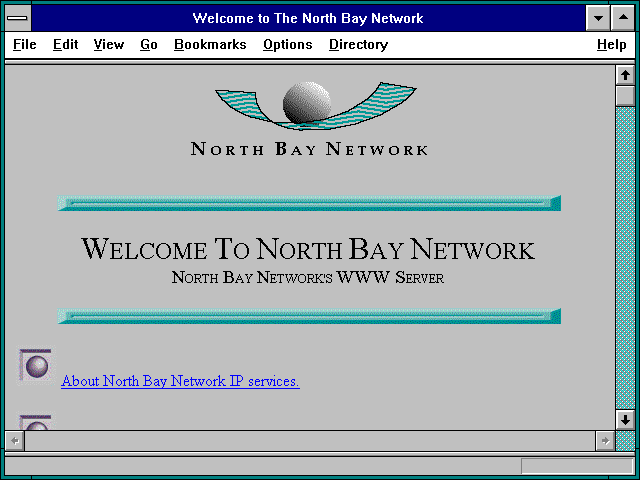Open the File menu
This screenshot has width=640, height=480.
coord(24,44)
